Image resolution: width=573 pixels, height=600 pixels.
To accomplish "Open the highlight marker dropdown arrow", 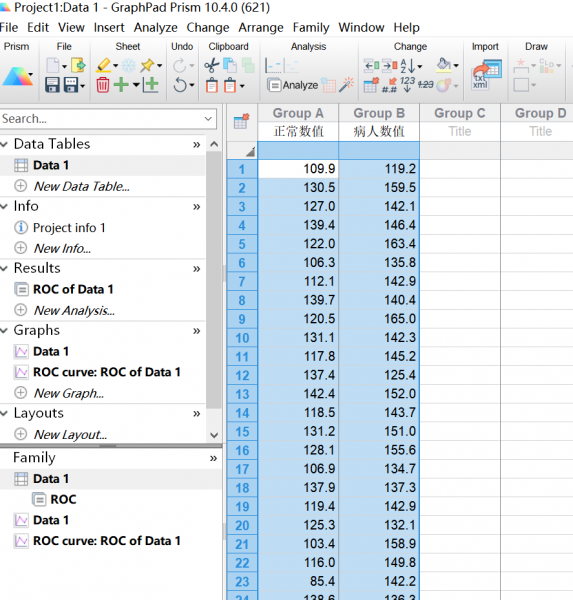I will tap(115, 66).
